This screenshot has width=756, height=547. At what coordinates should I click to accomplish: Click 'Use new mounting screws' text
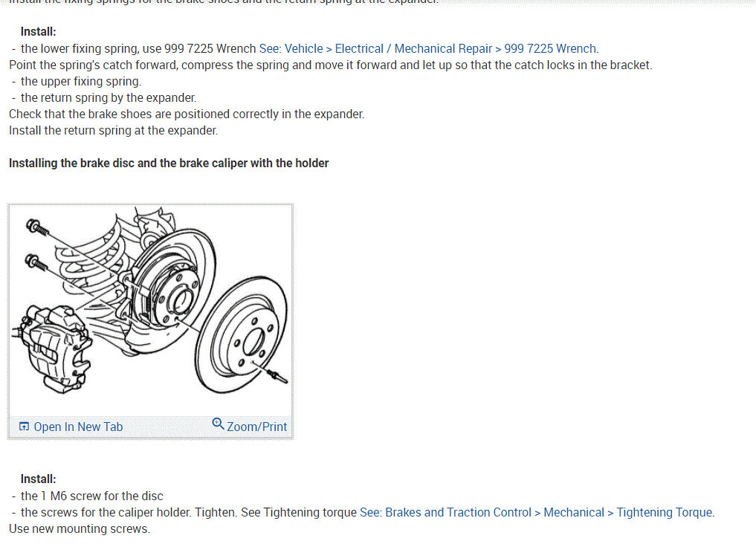pos(80,528)
